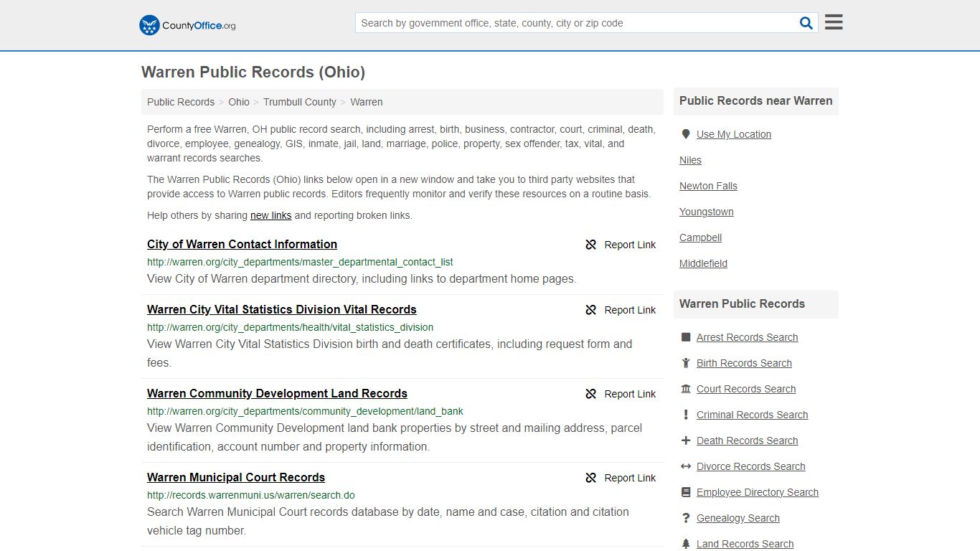Open Court Records Search
The width and height of the screenshot is (980, 551).
coord(746,389)
